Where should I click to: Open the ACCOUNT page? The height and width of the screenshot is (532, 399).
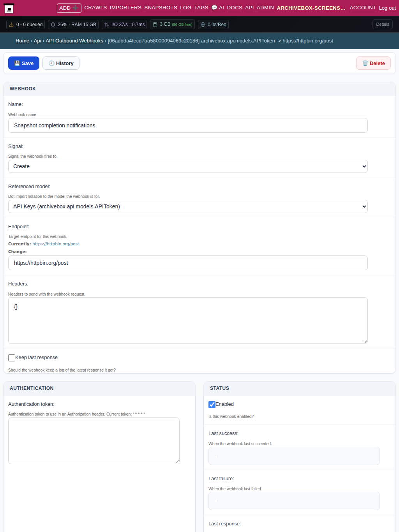(x=363, y=8)
